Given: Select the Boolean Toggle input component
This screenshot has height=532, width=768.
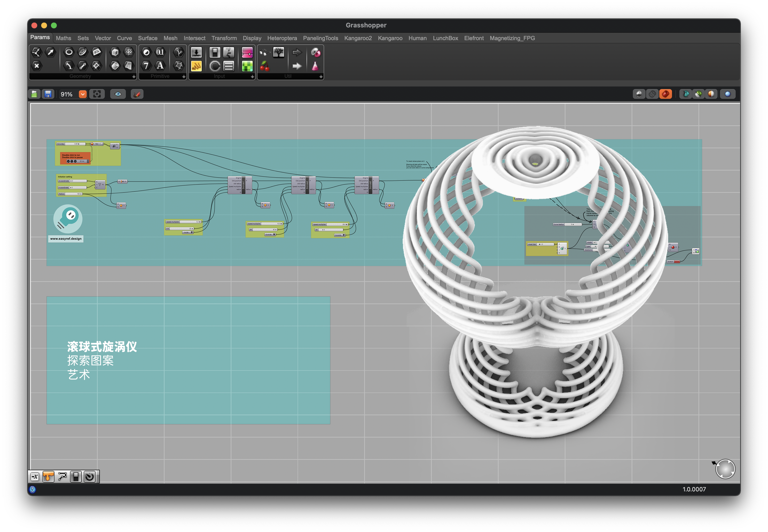Looking at the screenshot, I should [215, 52].
